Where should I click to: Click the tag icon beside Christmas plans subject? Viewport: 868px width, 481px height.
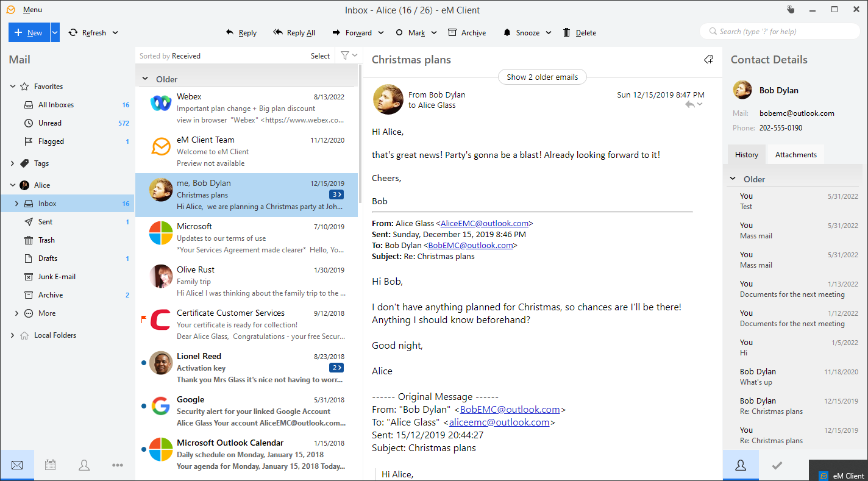(708, 60)
